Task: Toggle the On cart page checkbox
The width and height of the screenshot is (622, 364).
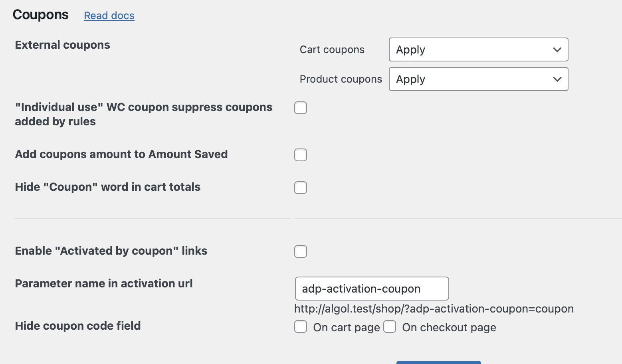Action: (x=301, y=326)
